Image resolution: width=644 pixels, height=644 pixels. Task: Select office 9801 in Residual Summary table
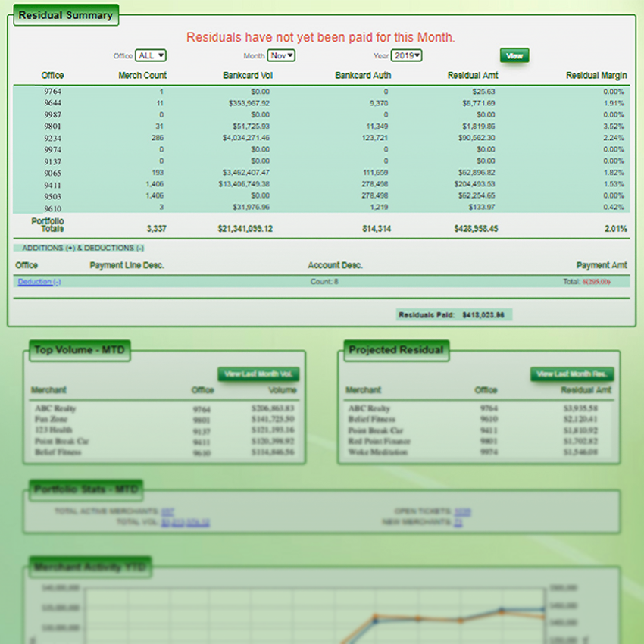(52, 126)
